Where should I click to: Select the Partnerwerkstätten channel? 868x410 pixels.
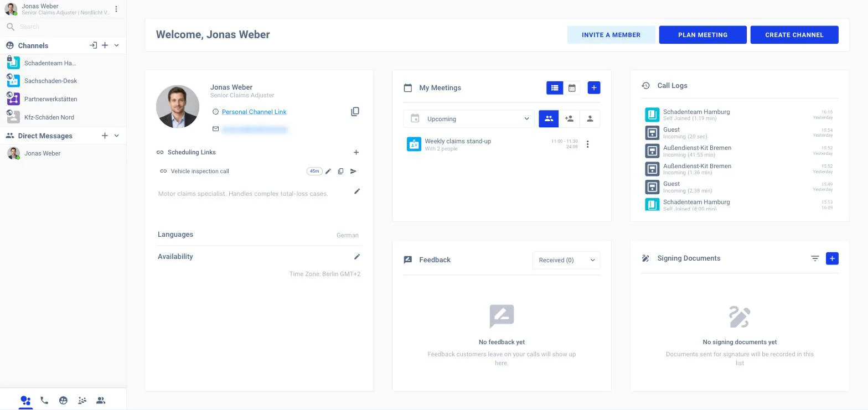(63, 99)
